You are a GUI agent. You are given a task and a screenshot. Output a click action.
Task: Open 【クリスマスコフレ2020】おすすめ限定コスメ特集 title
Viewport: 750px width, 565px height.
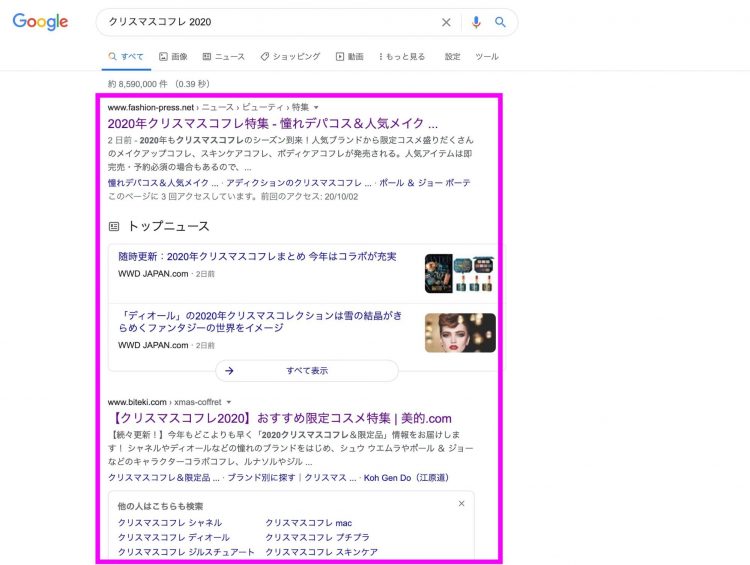(281, 418)
